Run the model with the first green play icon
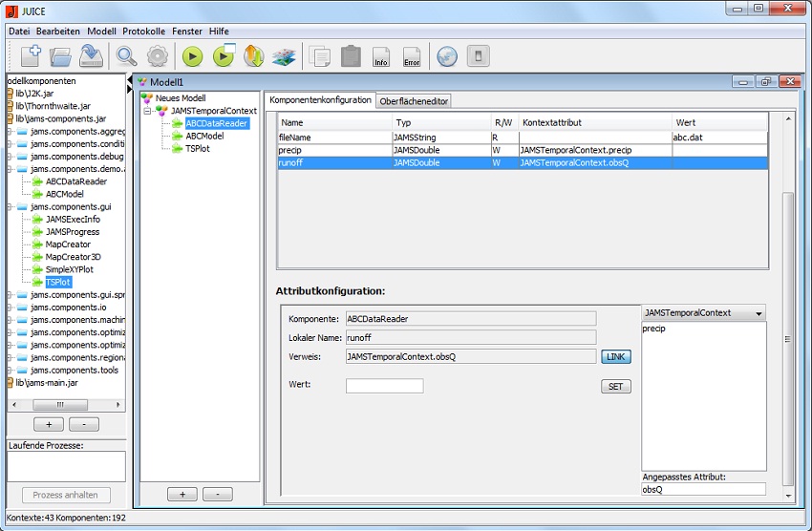 193,56
